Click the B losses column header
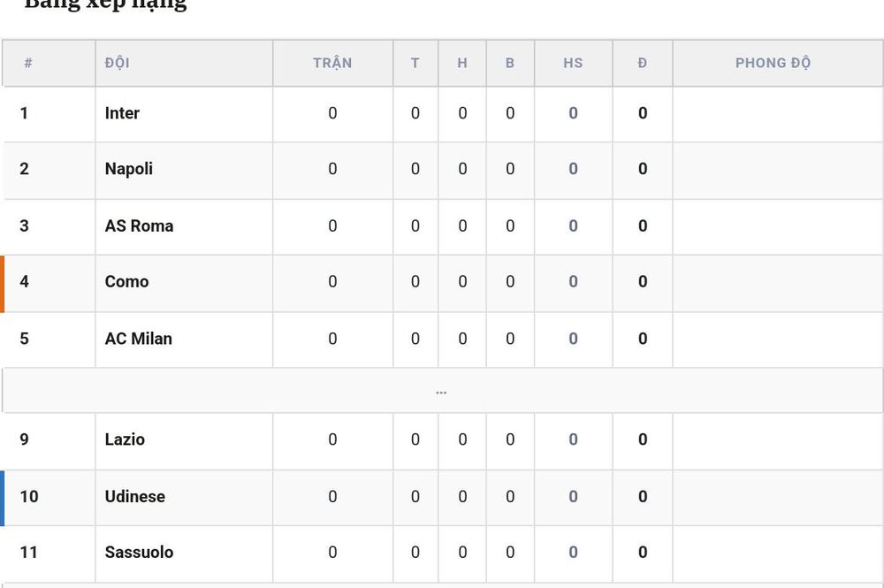Screen dimensions: 884x588 click(510, 63)
